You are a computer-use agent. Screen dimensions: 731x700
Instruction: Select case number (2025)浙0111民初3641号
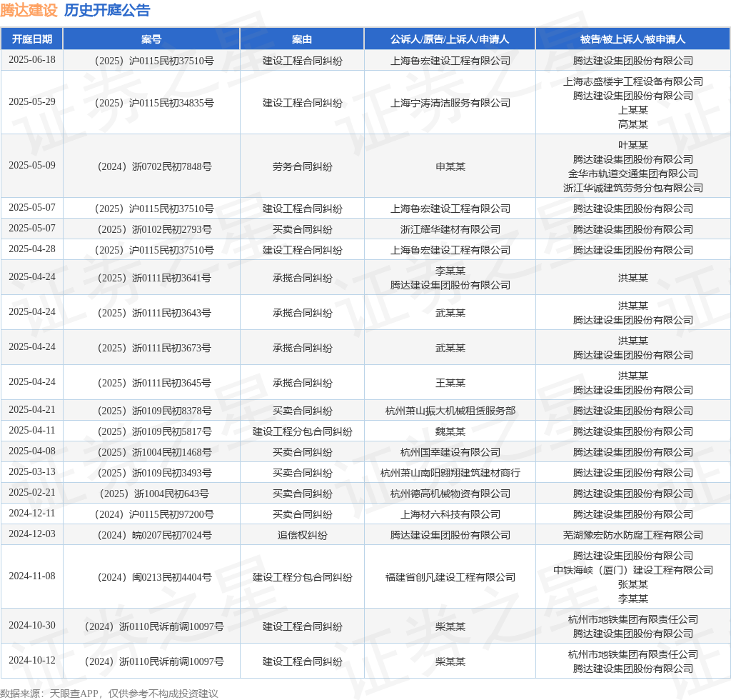(154, 278)
